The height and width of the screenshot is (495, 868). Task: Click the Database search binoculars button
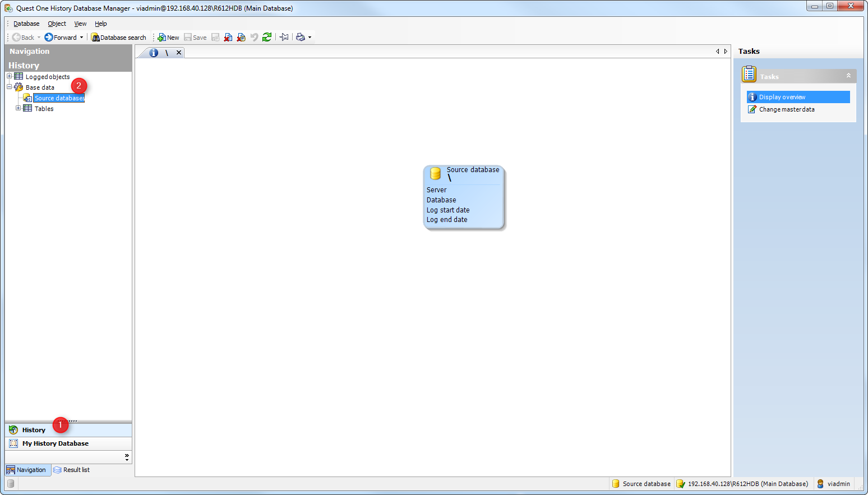coord(119,38)
